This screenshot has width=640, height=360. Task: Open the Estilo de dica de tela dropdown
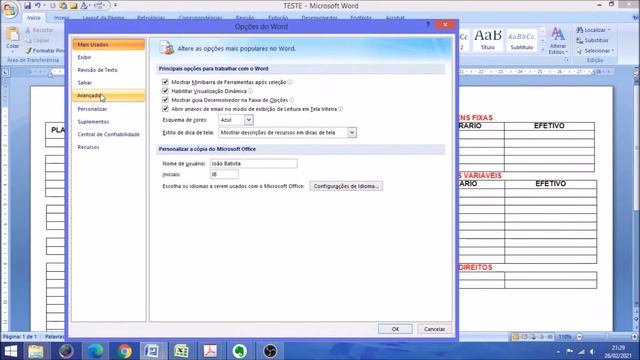tap(352, 132)
